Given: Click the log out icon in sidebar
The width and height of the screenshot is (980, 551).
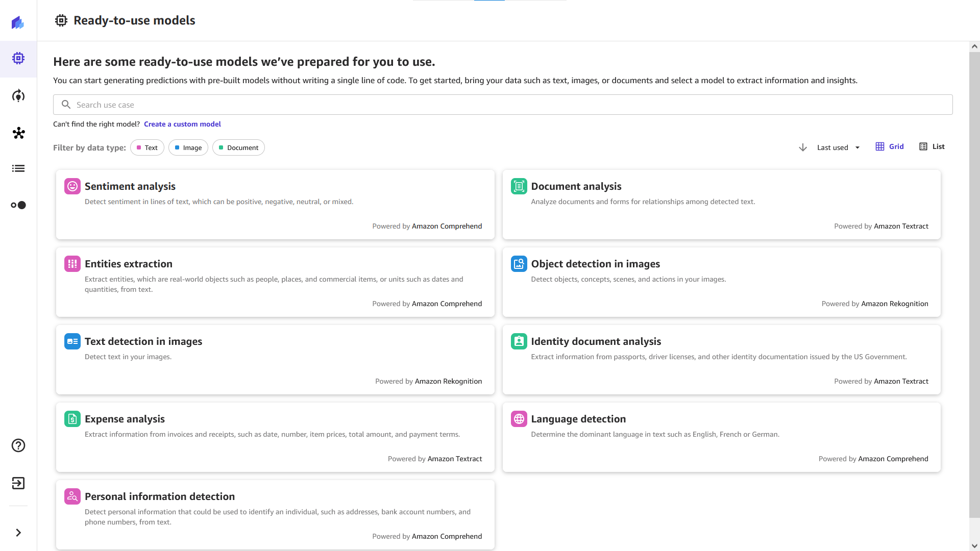Looking at the screenshot, I should pos(18,483).
